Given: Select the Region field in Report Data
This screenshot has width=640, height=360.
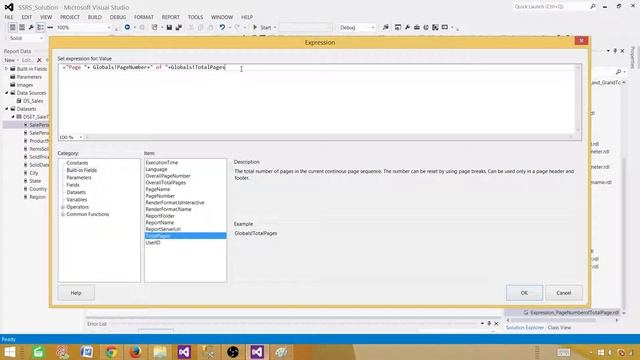Looking at the screenshot, I should [37, 197].
